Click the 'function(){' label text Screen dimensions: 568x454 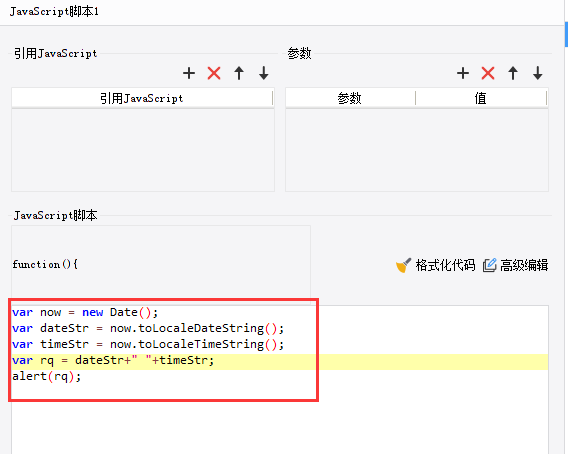point(45,265)
